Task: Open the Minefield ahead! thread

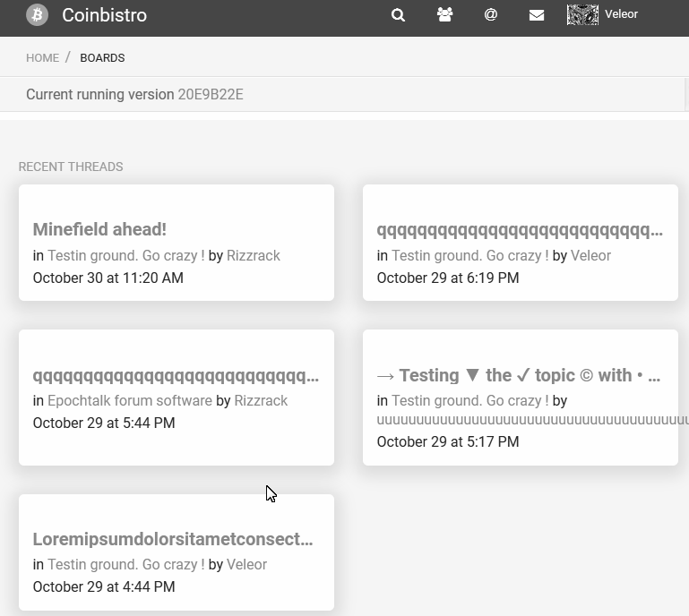Action: (x=99, y=229)
